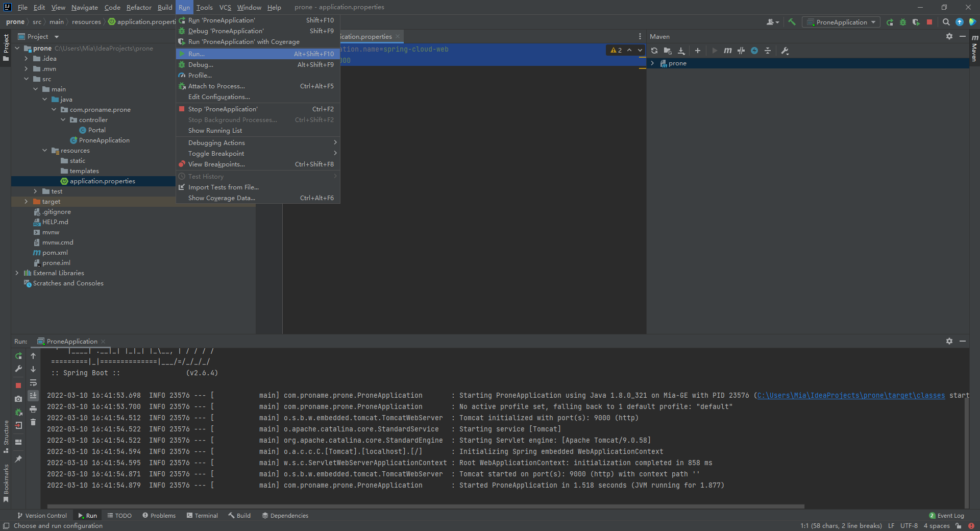Toggle Maven offline mode icon
980x531 pixels.
(741, 51)
